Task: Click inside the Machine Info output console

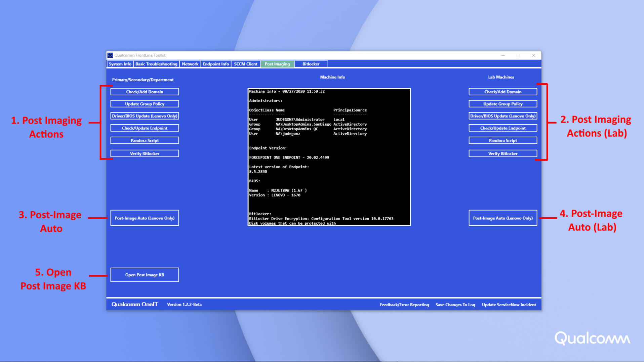Action: pyautogui.click(x=329, y=157)
